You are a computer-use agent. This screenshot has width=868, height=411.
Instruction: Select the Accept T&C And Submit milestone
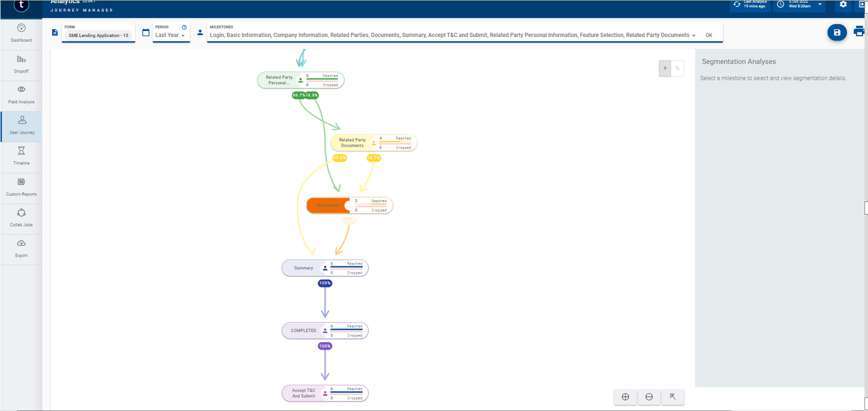pyautogui.click(x=325, y=393)
